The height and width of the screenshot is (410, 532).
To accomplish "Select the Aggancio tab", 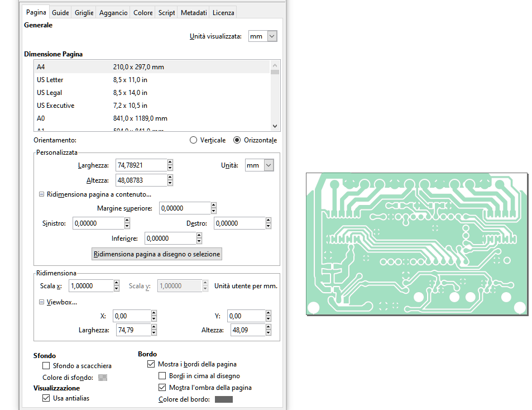I will [x=113, y=12].
